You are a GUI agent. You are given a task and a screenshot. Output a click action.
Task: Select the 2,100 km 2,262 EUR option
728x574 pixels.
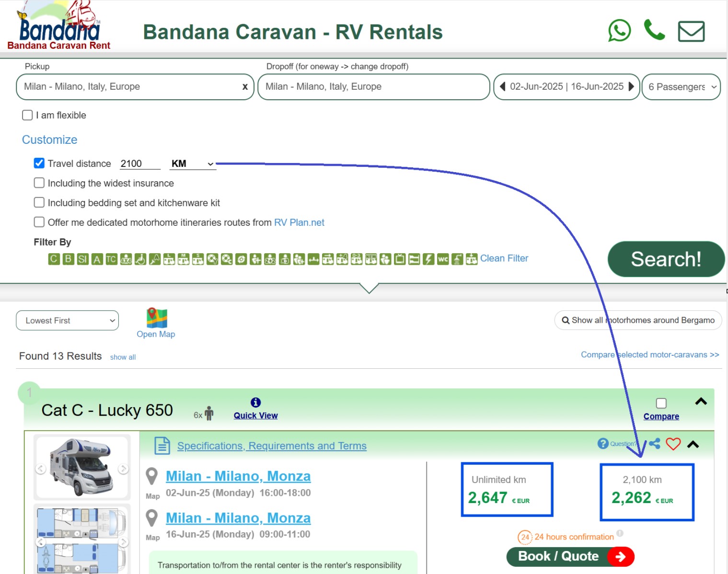(x=647, y=492)
